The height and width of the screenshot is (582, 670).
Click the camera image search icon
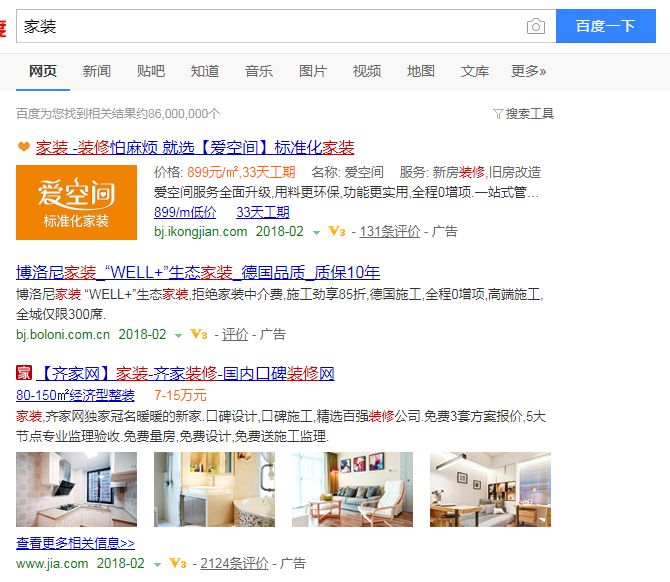pos(535,26)
